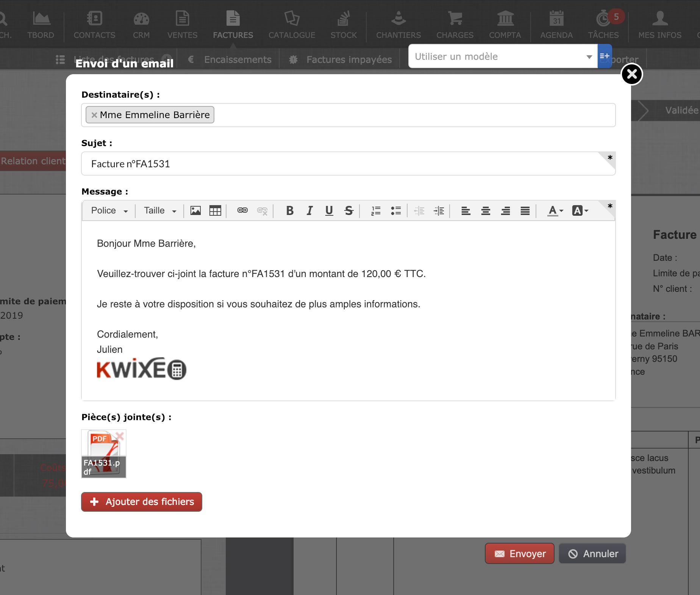Open the FACTURES menu
The width and height of the screenshot is (700, 595).
tap(233, 25)
